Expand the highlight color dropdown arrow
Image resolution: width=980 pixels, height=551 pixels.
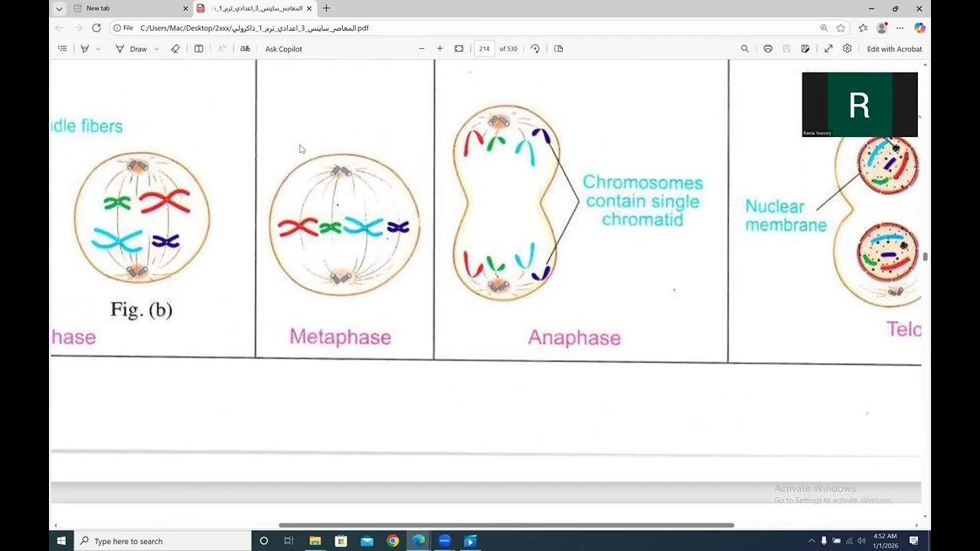tap(98, 49)
